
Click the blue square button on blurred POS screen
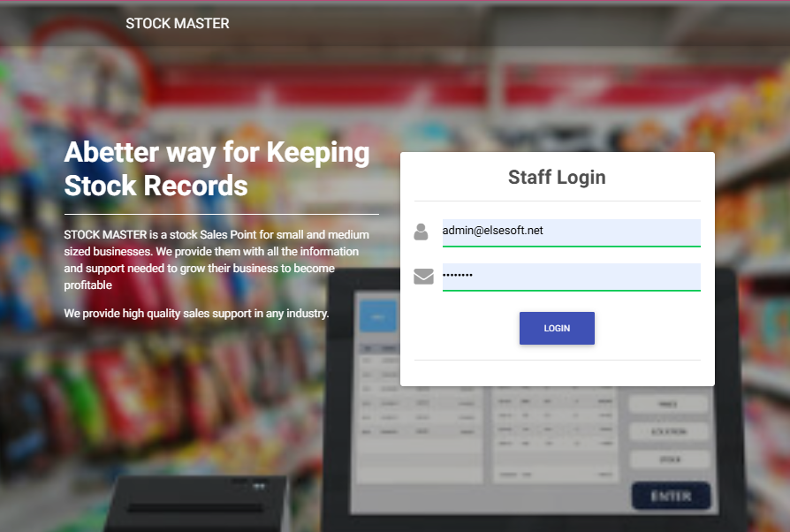(378, 316)
